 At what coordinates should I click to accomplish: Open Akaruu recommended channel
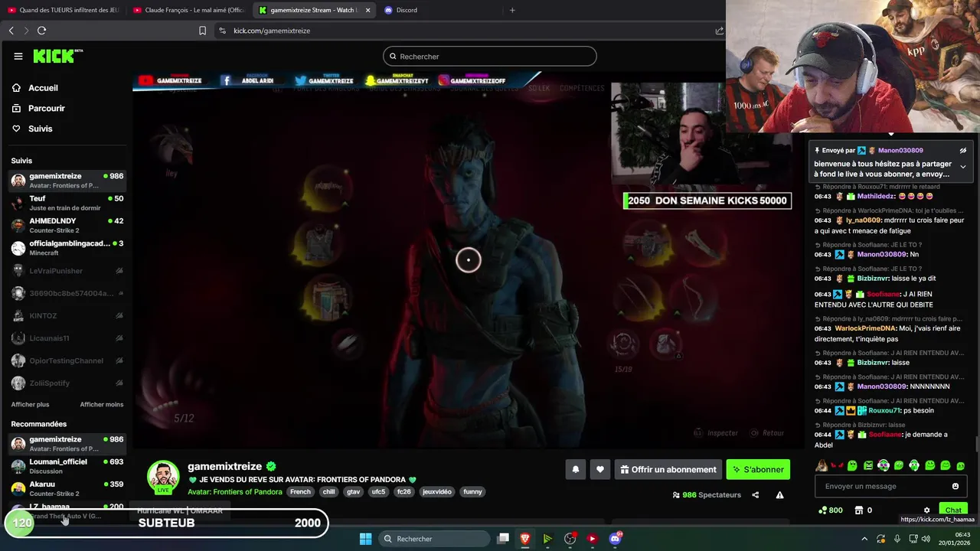coord(67,488)
